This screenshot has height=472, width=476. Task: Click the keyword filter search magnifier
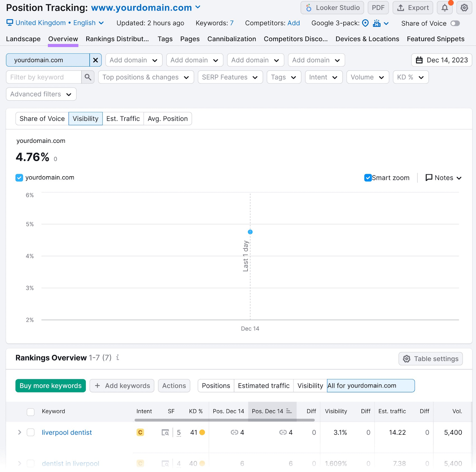tap(87, 77)
